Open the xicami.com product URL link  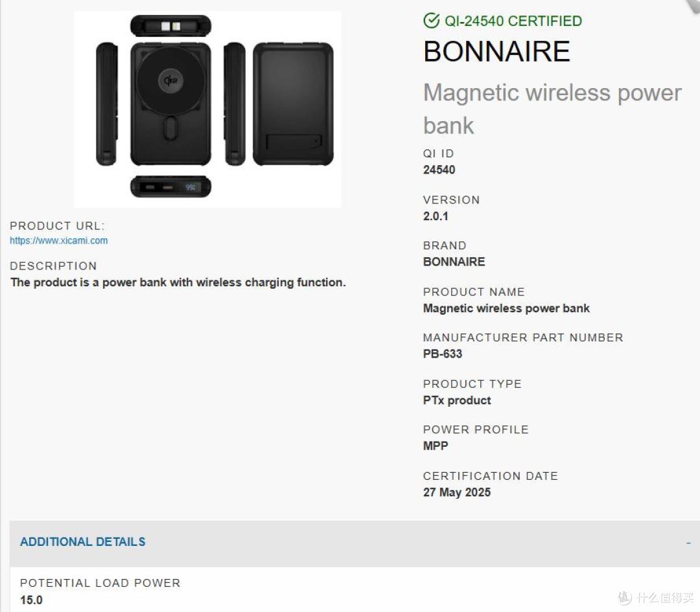click(58, 240)
